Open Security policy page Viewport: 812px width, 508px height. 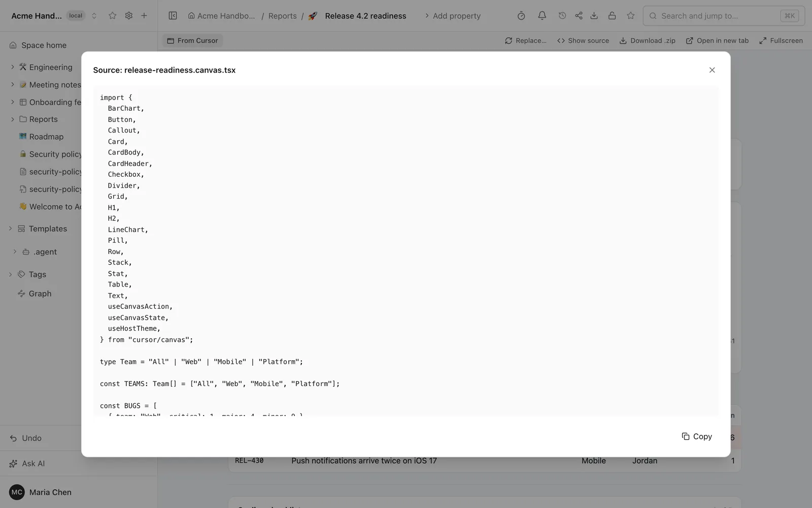point(55,154)
